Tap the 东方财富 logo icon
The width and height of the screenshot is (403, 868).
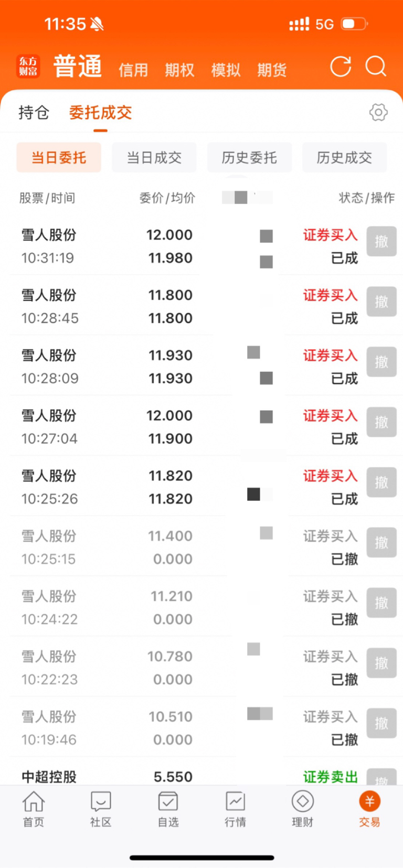point(28,67)
